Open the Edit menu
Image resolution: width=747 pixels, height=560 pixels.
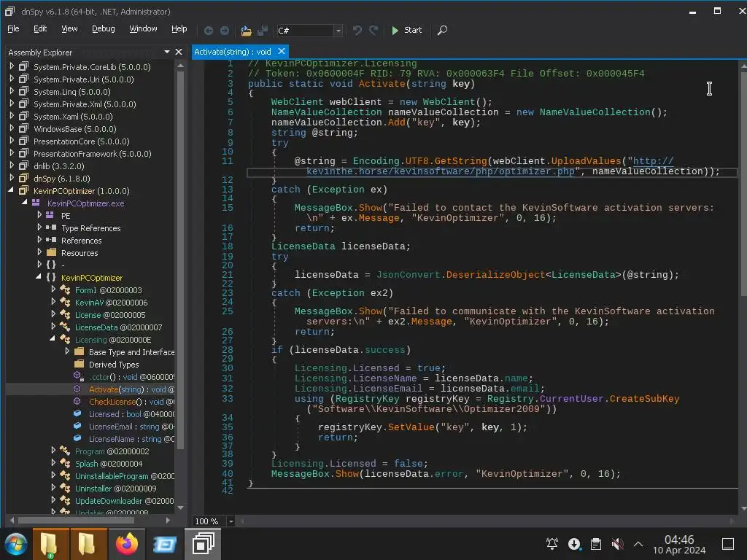point(40,28)
